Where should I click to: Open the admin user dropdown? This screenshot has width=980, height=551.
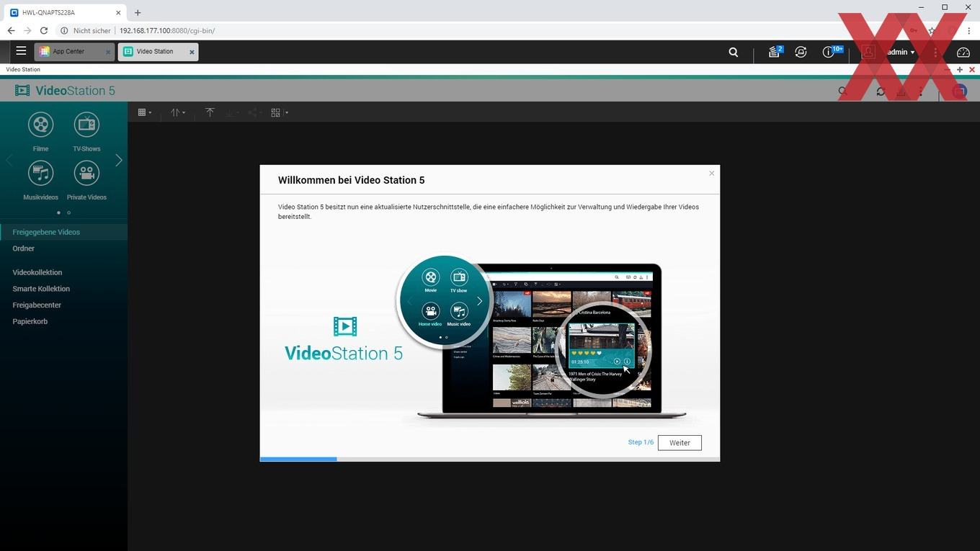[x=901, y=52]
